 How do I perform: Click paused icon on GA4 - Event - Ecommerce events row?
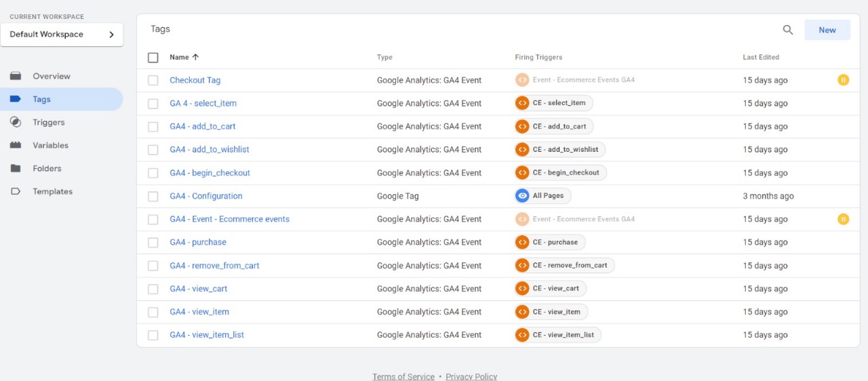click(x=843, y=219)
